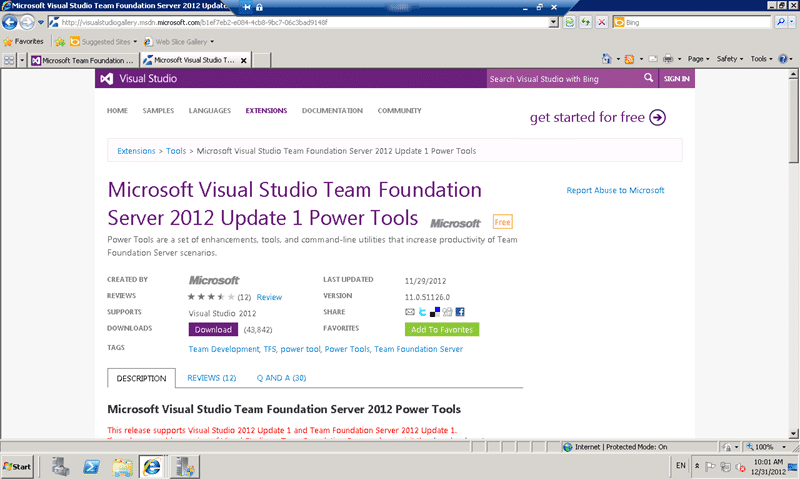Screen dimensions: 800x480
Task: Stop page loading with the red X icon
Action: click(x=602, y=22)
